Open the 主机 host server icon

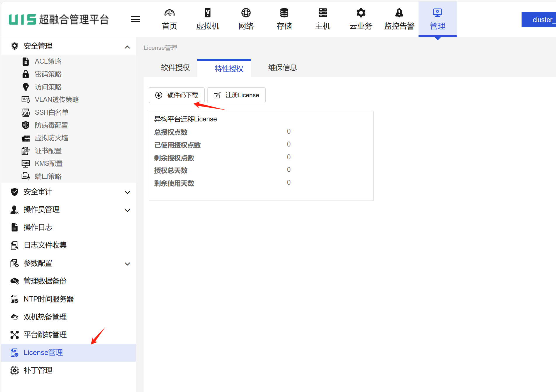323,13
